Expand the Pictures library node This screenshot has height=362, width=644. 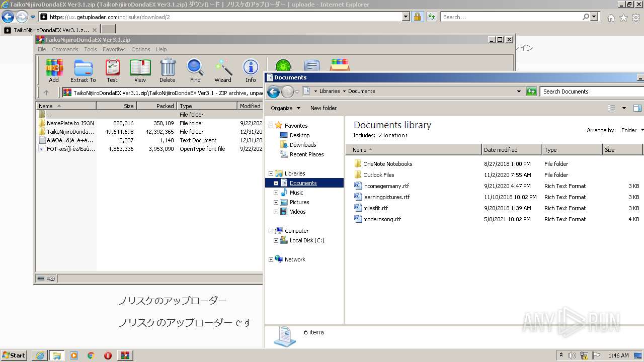point(276,202)
